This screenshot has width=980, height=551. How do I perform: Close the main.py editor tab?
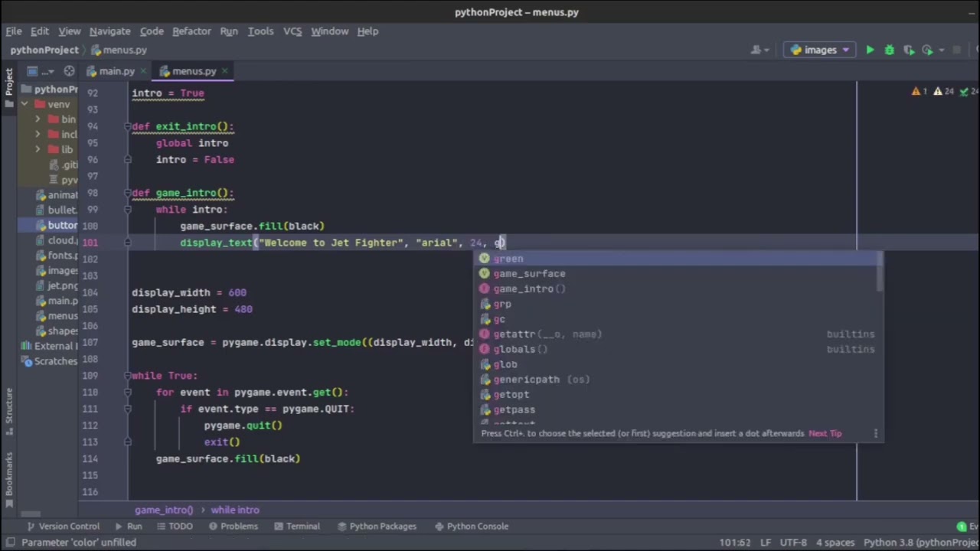click(x=143, y=71)
